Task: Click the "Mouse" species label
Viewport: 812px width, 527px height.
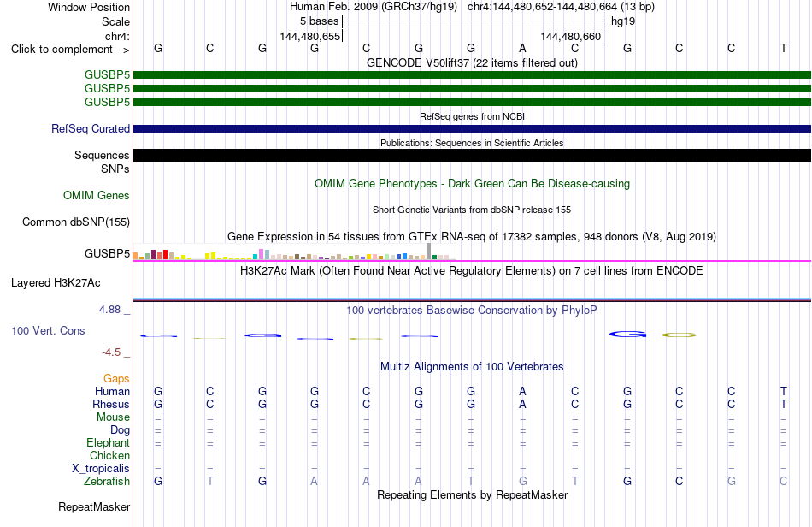Action: tap(113, 417)
